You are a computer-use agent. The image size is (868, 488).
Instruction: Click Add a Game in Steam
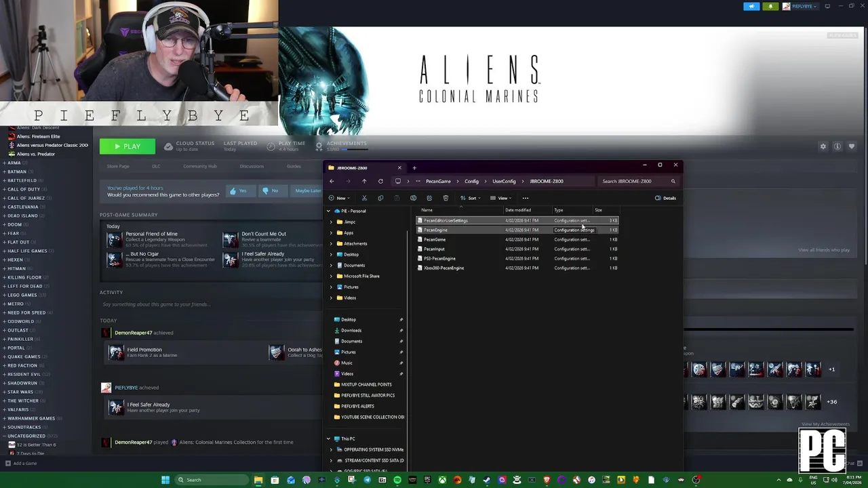point(21,464)
